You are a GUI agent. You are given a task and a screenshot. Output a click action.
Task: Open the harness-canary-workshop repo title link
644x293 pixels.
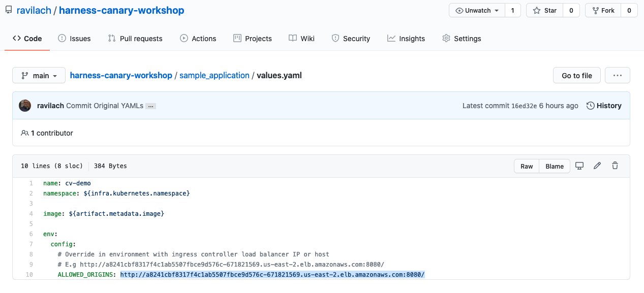click(x=121, y=10)
